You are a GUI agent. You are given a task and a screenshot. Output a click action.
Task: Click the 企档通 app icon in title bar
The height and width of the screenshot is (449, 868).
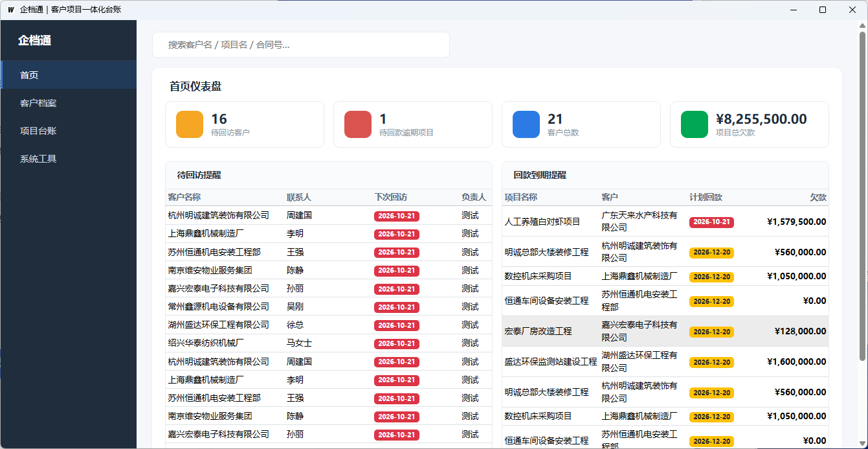pyautogui.click(x=11, y=10)
